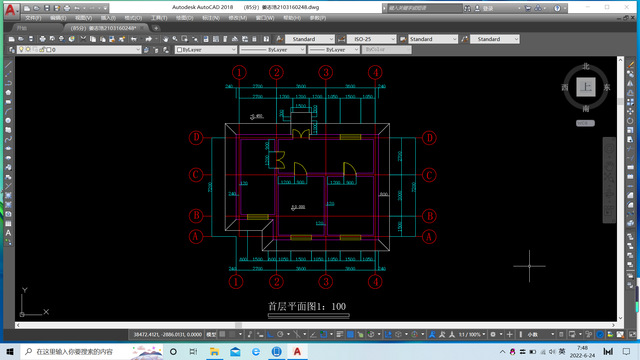Click the Cut scissors icon

83,39
